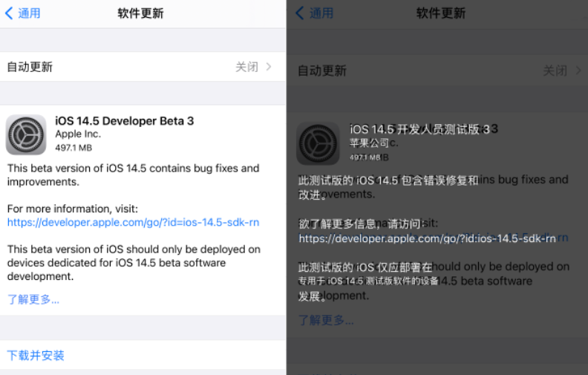Click the 软件更新 title in the right dark screen

click(441, 13)
